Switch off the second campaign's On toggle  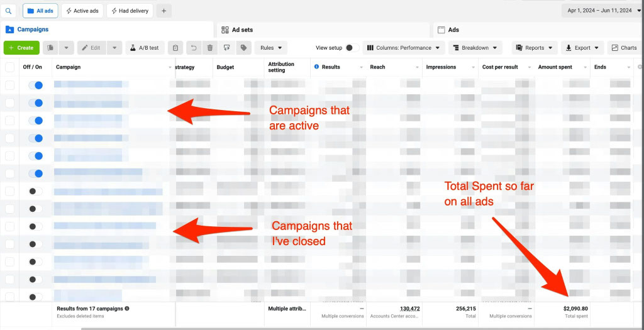coord(35,102)
